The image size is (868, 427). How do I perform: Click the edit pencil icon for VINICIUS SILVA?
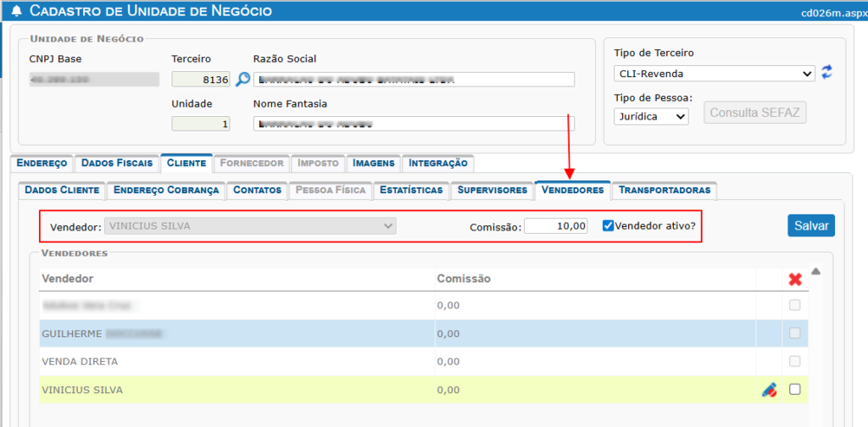coord(769,390)
